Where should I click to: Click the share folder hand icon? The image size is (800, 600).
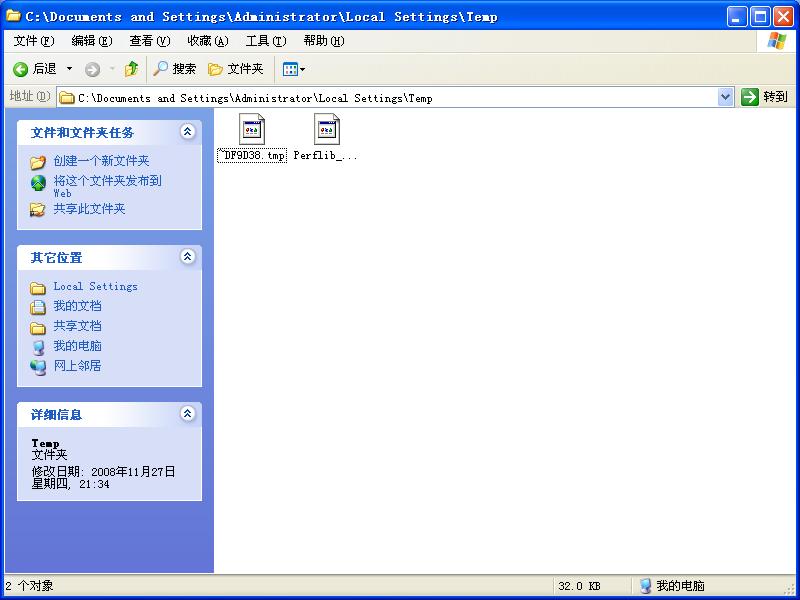38,209
